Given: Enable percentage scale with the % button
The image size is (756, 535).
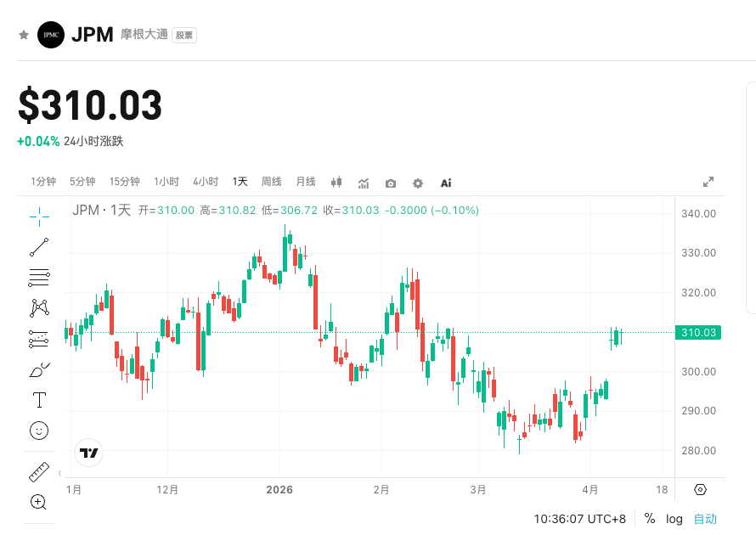Looking at the screenshot, I should click(x=649, y=518).
